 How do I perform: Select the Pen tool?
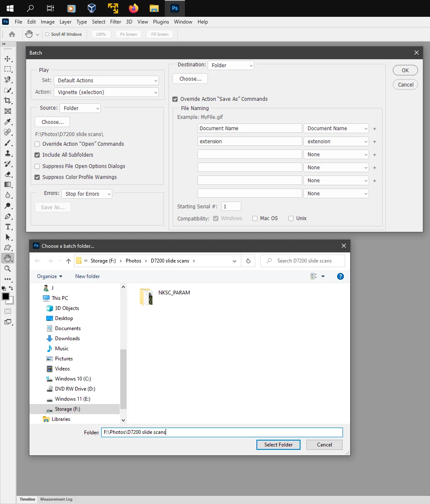8,216
